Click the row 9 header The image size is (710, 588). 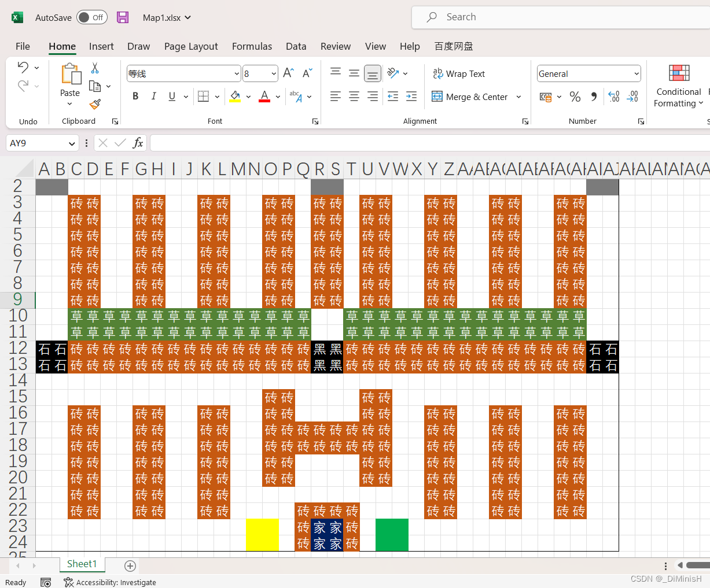click(17, 299)
